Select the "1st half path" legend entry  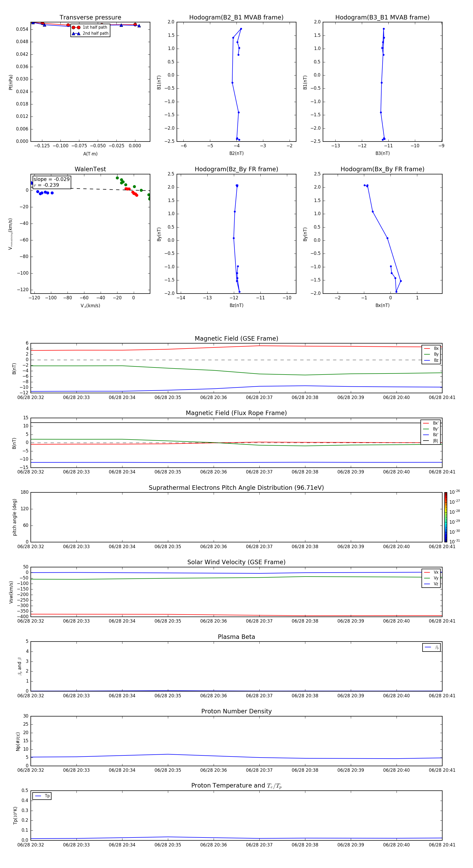[x=90, y=27]
